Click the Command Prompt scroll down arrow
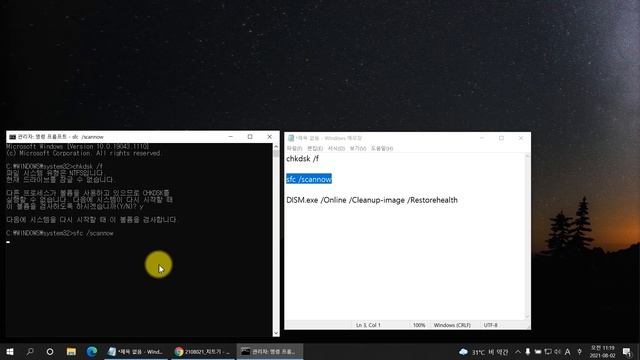This screenshot has height=360, width=640. point(276,333)
